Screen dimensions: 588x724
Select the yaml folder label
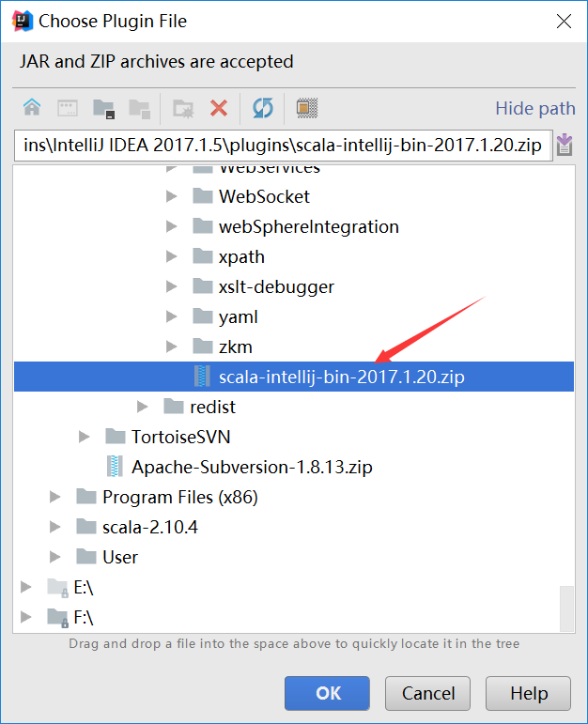click(239, 316)
